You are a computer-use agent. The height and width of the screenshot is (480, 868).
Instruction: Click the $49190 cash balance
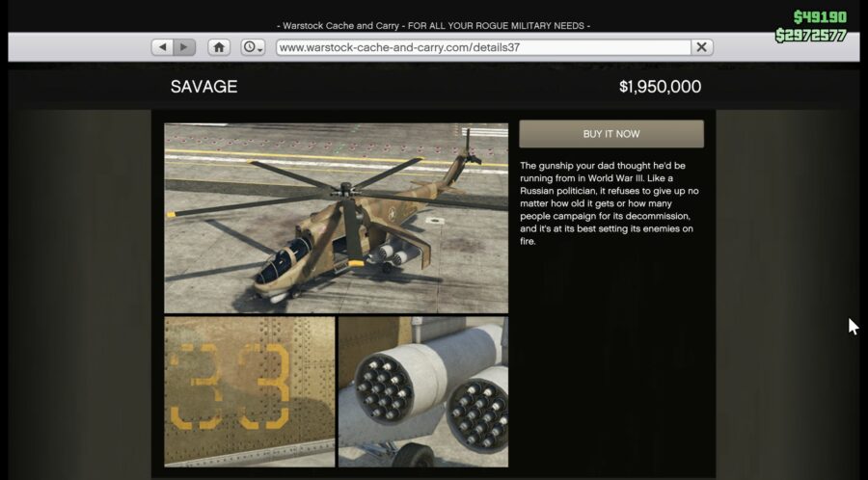[x=820, y=17]
